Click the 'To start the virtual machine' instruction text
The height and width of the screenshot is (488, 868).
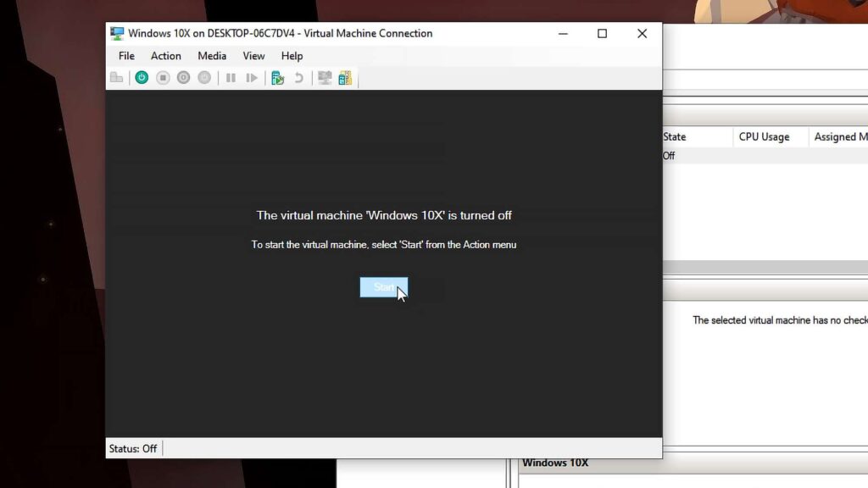click(384, 245)
